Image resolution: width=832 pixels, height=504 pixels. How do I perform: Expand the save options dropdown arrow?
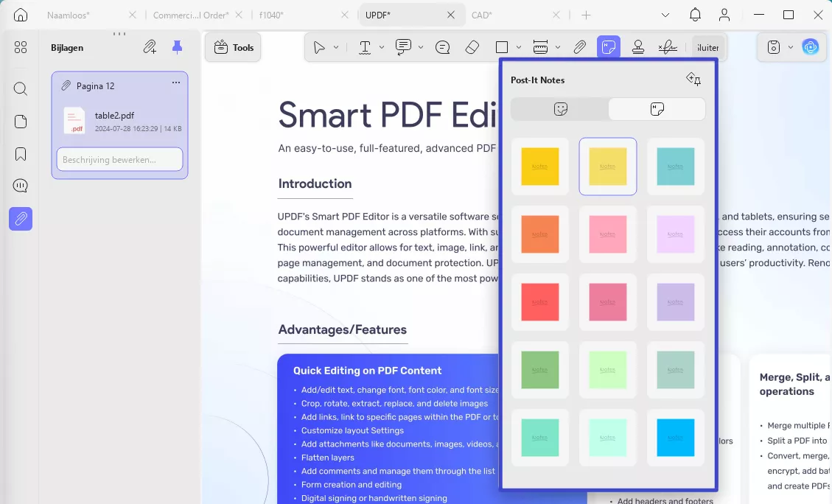[791, 47]
